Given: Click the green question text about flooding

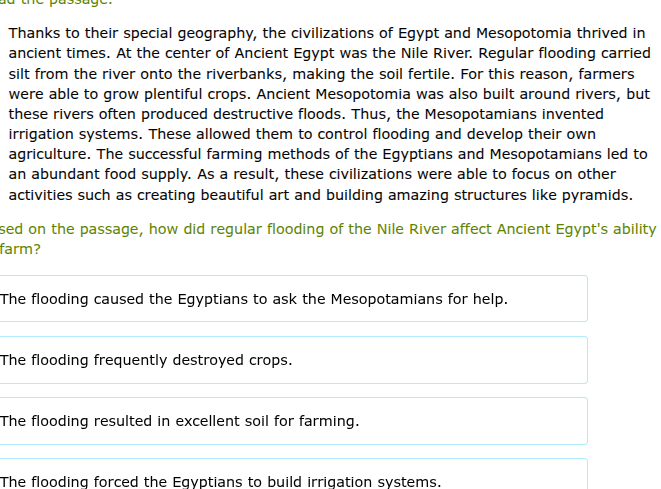Looking at the screenshot, I should click(328, 230).
